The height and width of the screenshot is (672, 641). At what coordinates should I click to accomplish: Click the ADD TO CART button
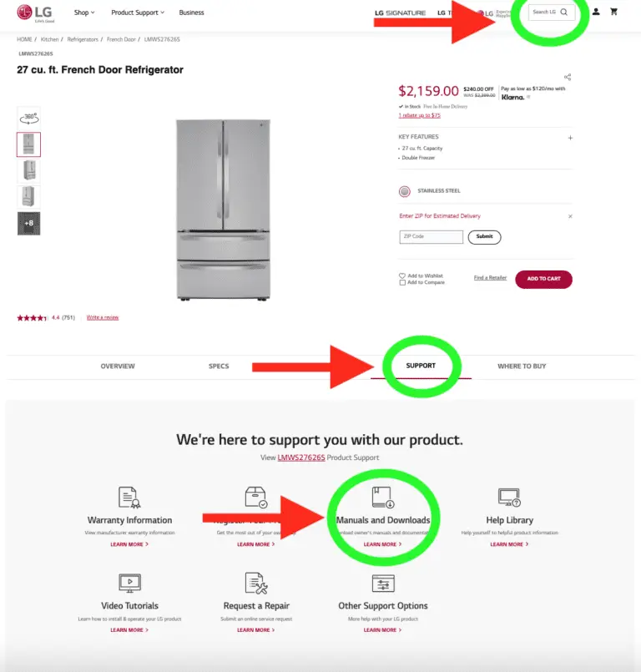[543, 279]
